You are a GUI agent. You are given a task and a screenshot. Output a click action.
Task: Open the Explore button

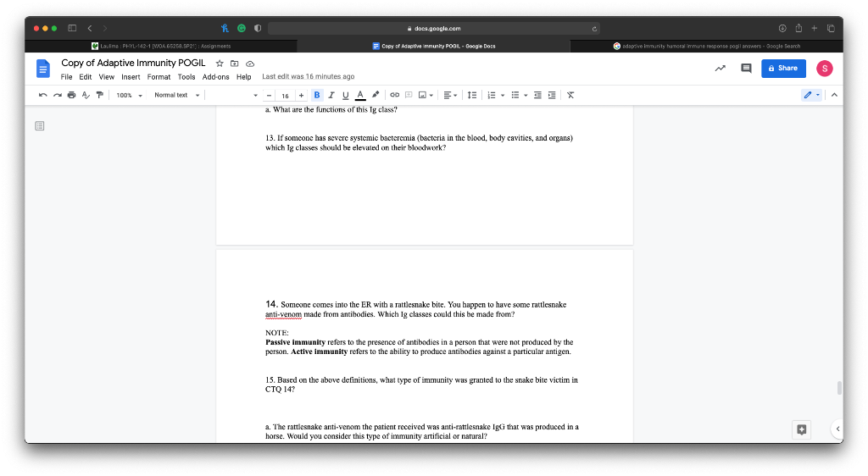point(802,429)
